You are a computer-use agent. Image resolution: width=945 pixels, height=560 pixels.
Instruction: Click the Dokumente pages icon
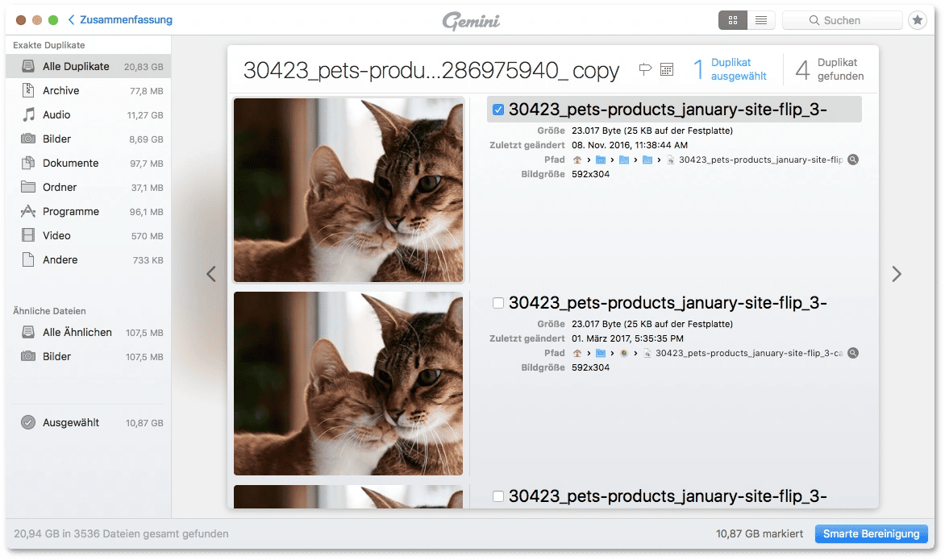coord(28,163)
